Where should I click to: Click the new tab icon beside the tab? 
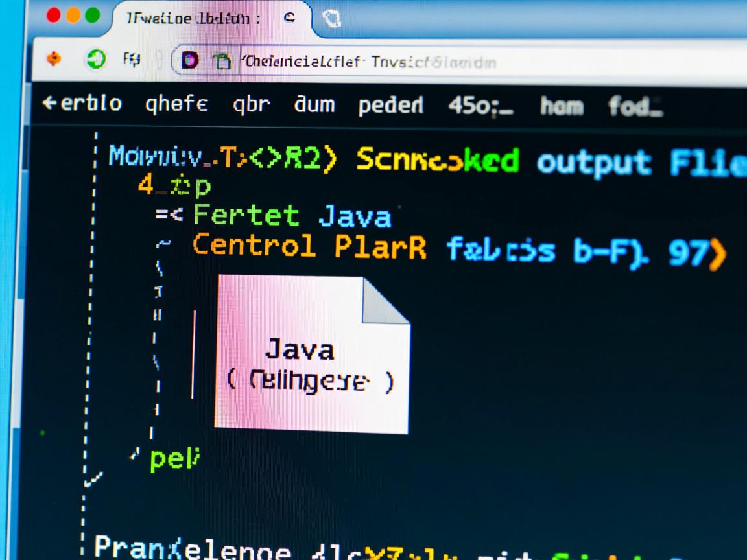(x=332, y=21)
